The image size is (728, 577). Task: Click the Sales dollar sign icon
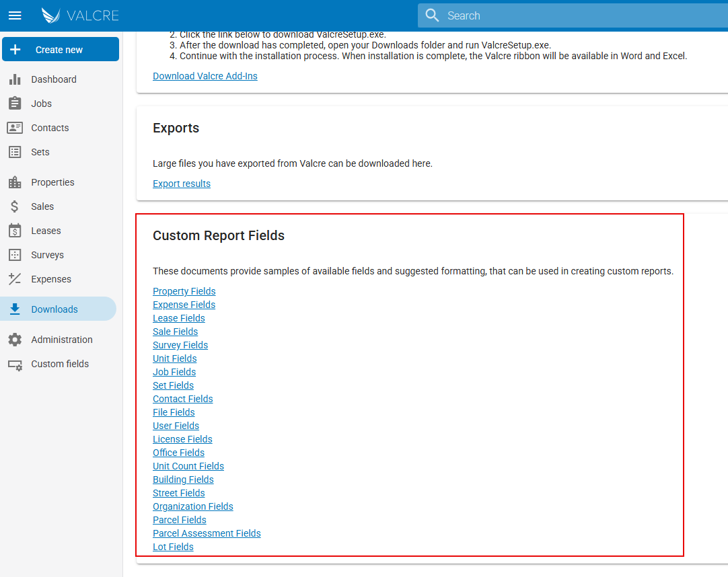click(x=15, y=206)
